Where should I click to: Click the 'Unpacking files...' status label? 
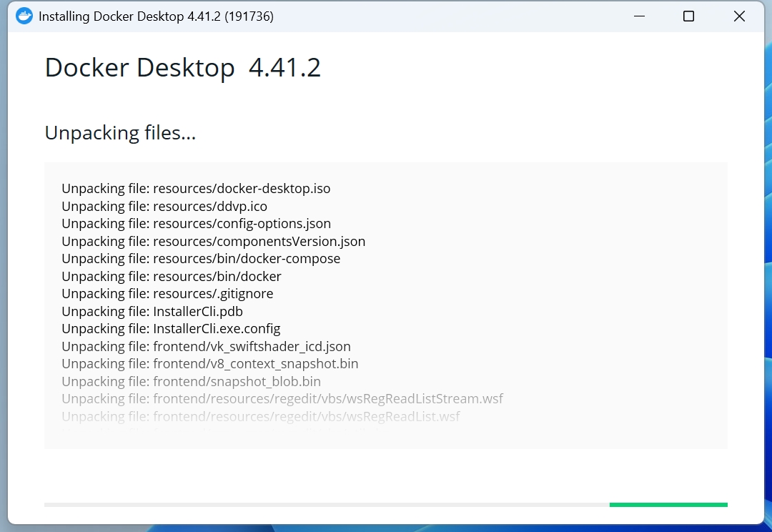(x=120, y=132)
